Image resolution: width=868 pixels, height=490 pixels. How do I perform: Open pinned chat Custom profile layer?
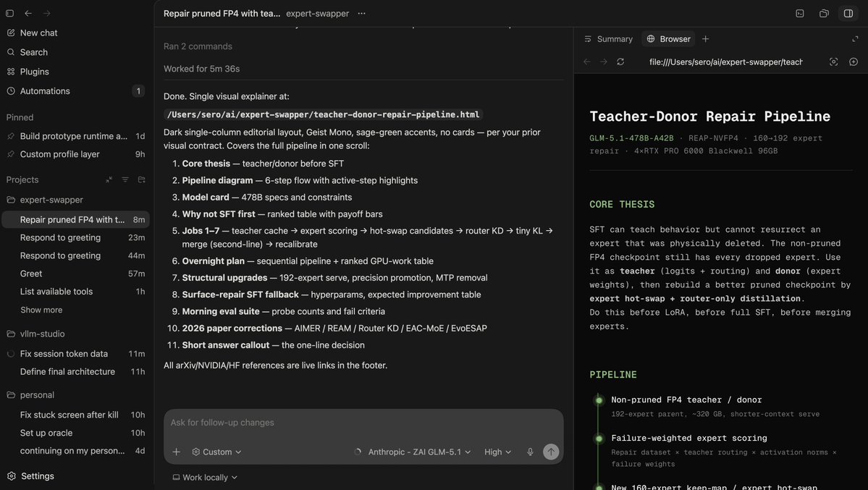coord(75,154)
